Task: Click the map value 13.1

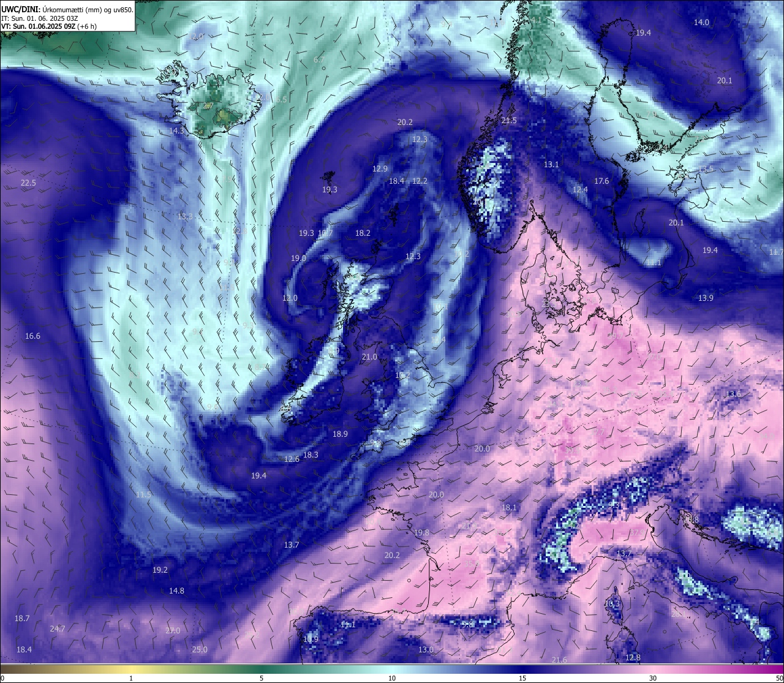Action: coord(551,165)
